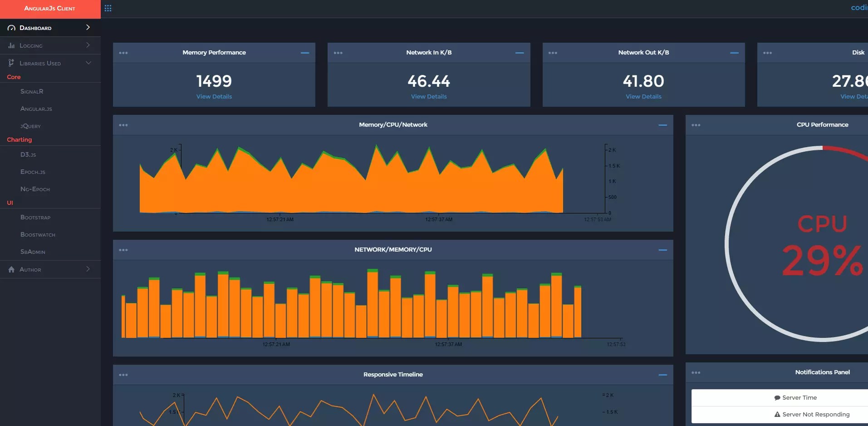
Task: Click the Server Time notification entry
Action: click(x=795, y=397)
